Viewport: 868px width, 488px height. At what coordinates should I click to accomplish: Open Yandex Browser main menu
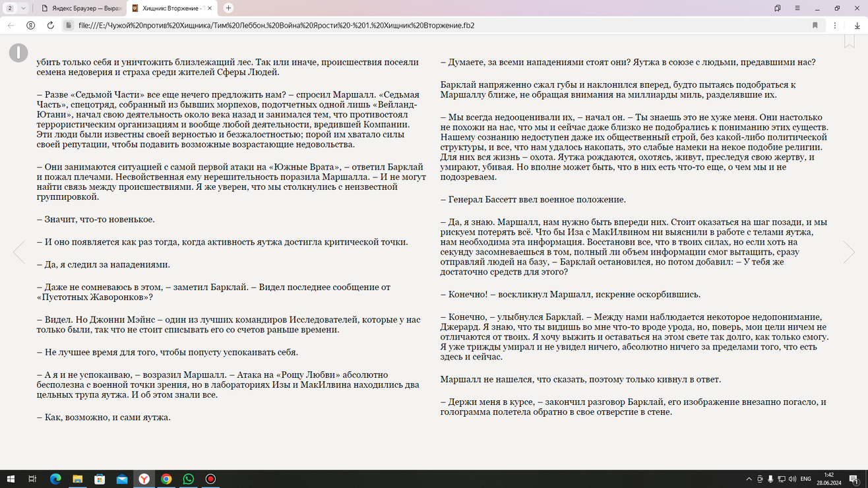[797, 8]
